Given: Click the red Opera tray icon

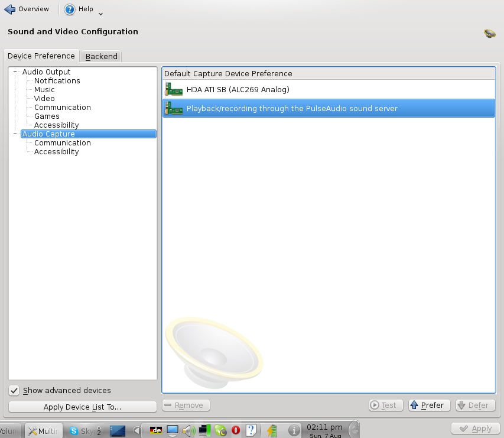Looking at the screenshot, I should 236,431.
